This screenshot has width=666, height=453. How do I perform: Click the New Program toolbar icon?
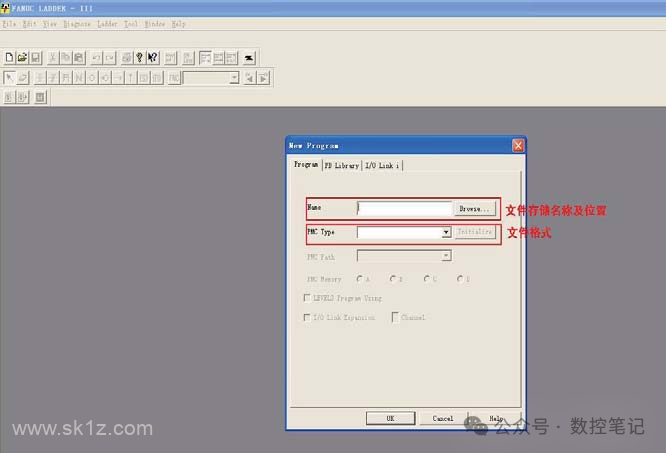pos(9,57)
